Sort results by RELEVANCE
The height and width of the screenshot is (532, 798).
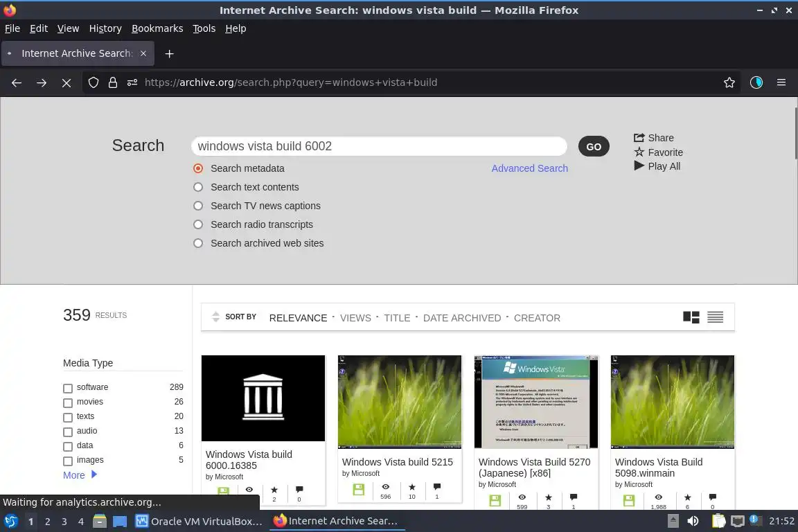pos(299,318)
